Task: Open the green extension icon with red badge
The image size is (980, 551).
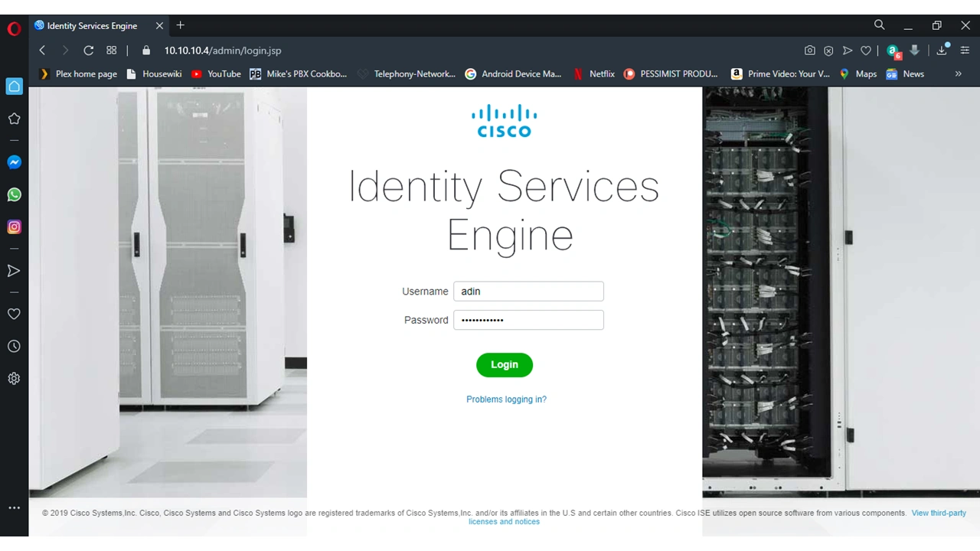Action: pyautogui.click(x=893, y=51)
